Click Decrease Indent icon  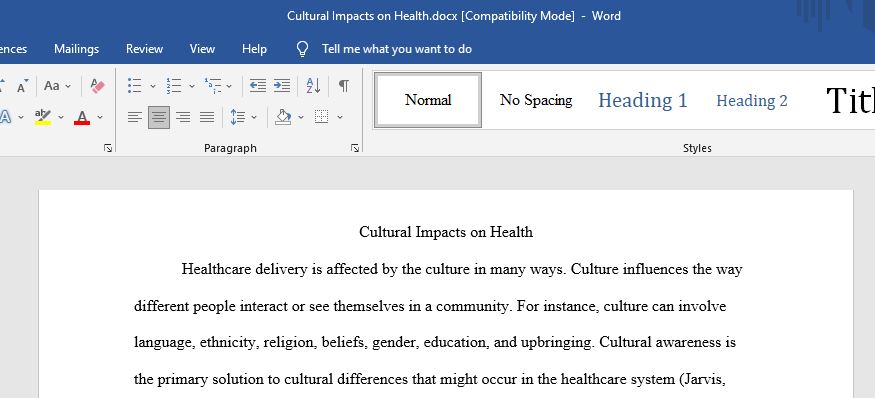click(x=257, y=85)
